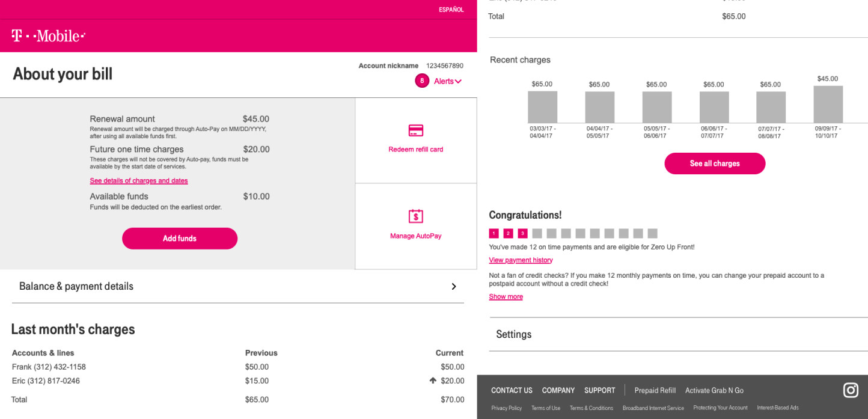This screenshot has height=419, width=868.
Task: Click the T-Mobile logo in header
Action: point(48,36)
